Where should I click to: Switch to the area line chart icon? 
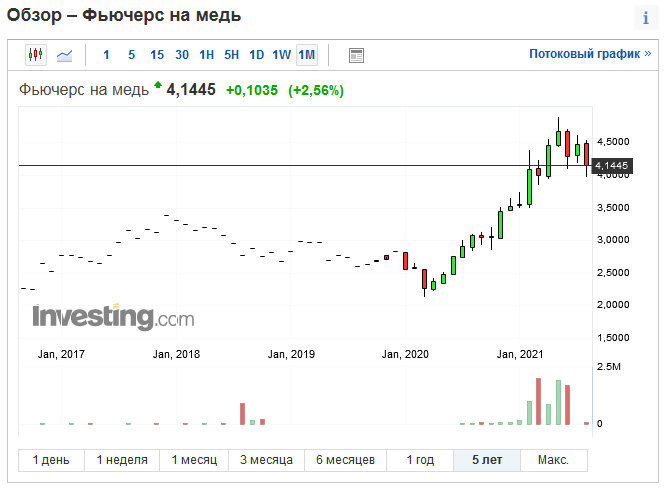65,55
